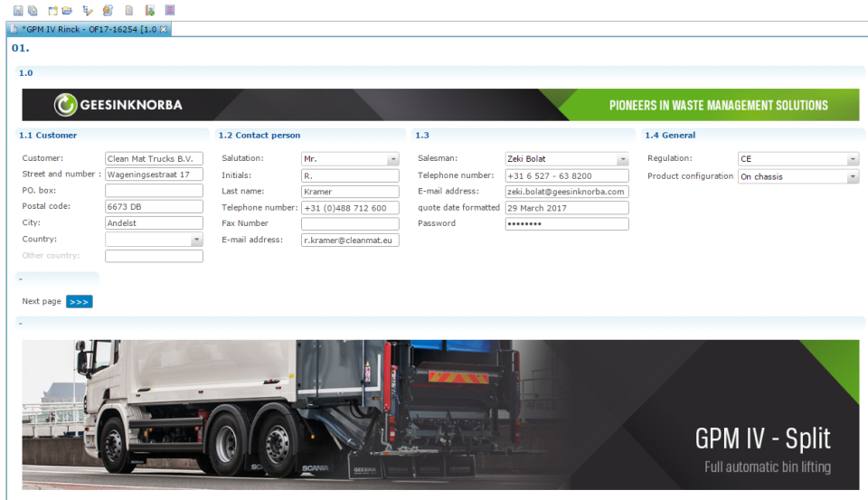Close the GPM IV Rinck document tab
Image resolution: width=868 pixels, height=500 pixels.
click(x=164, y=29)
